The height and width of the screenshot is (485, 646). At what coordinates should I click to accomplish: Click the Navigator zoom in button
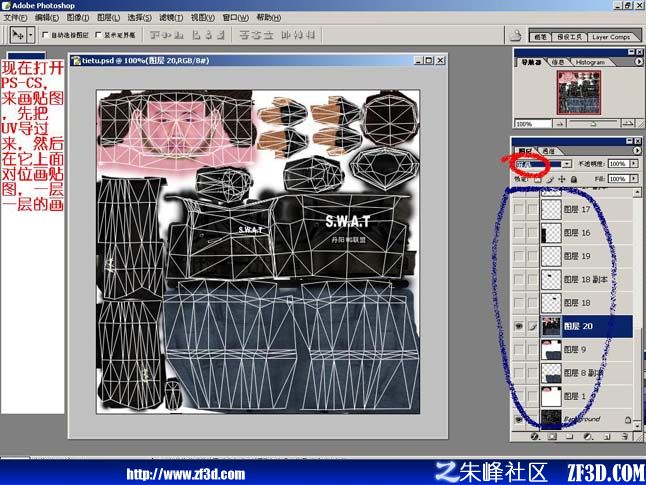coord(627,124)
